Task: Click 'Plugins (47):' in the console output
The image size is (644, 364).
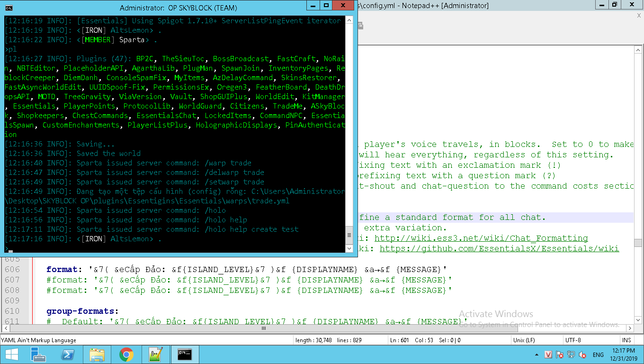Action: (104, 59)
